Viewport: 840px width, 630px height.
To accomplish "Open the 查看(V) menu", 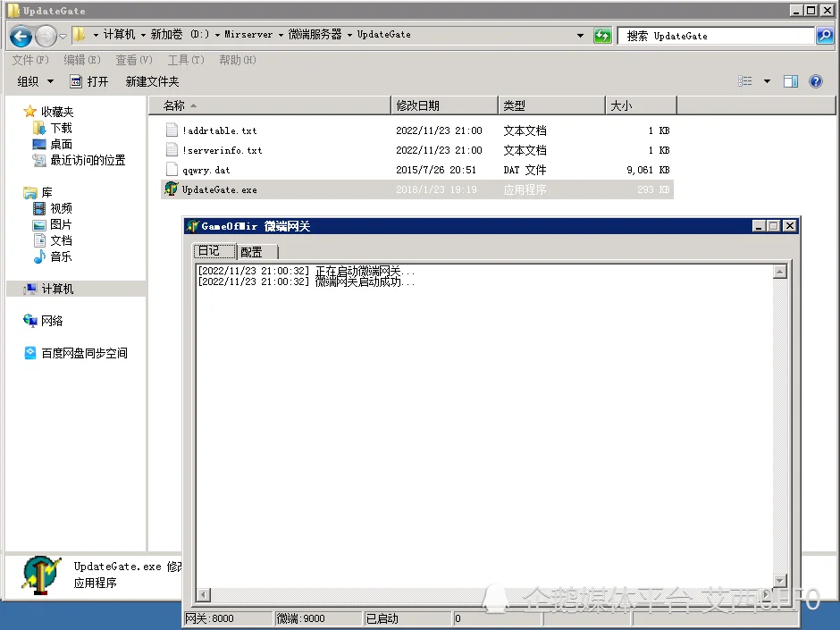I will [x=134, y=60].
